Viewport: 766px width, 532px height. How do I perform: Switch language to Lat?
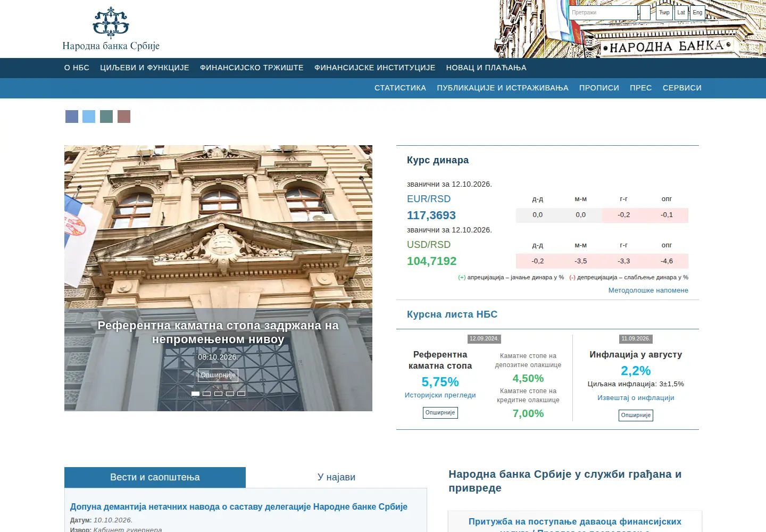point(681,13)
